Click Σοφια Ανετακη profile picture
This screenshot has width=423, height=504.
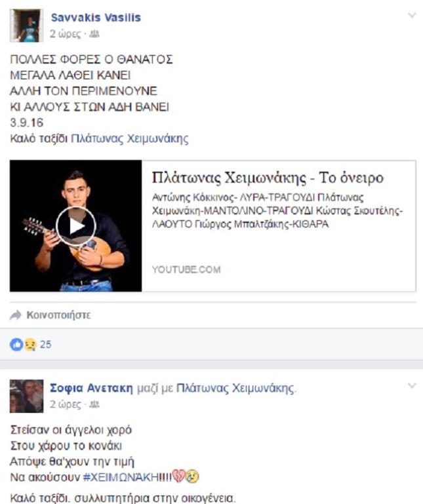tap(26, 396)
